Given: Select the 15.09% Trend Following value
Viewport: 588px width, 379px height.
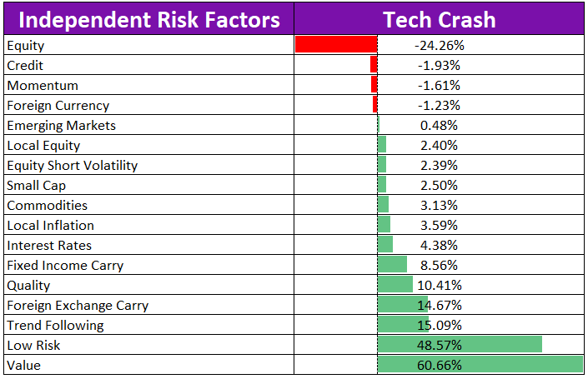Looking at the screenshot, I should [439, 326].
